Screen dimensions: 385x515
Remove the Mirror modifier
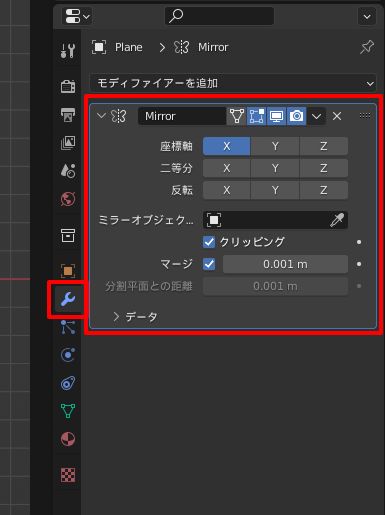(337, 116)
